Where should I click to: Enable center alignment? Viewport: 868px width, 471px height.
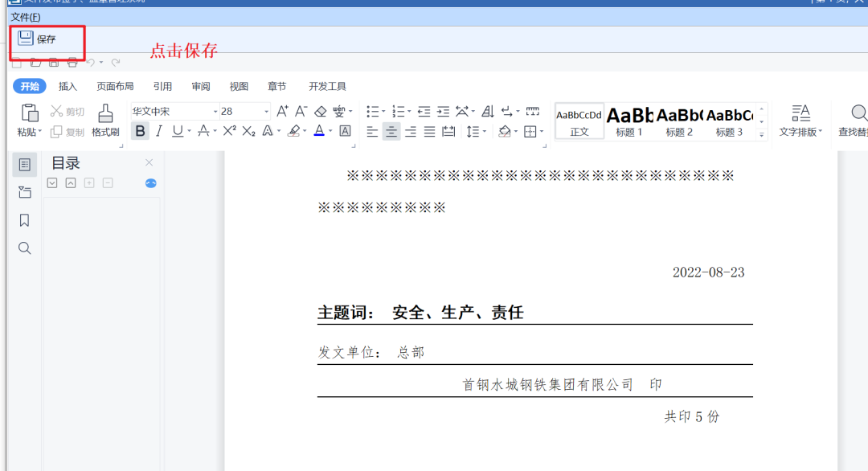click(391, 131)
